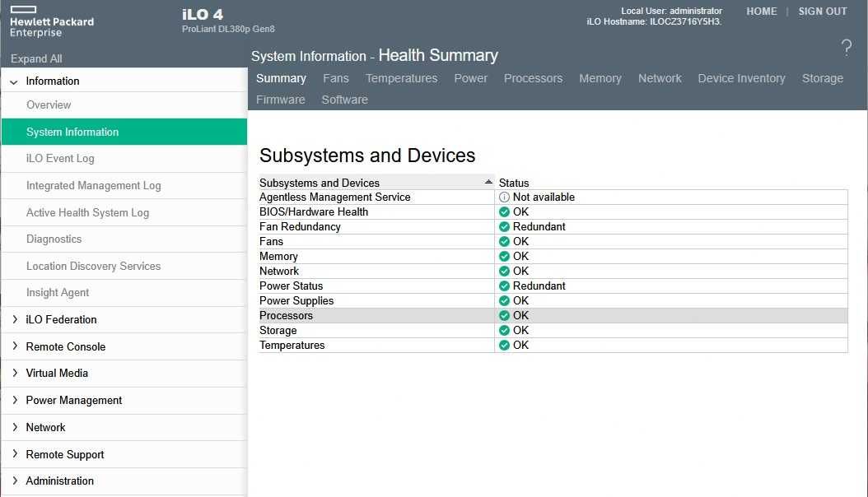
Task: Click the Status column header
Action: (514, 183)
